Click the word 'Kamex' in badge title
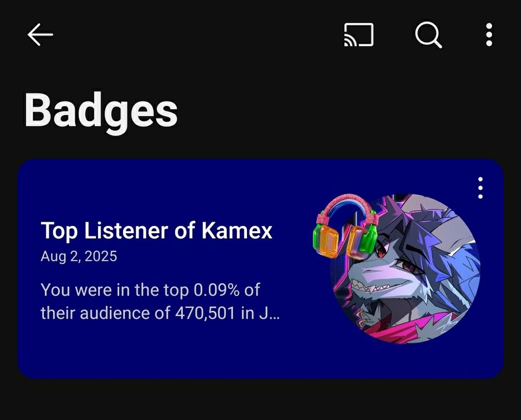Screen dimensions: 521x420 (237, 231)
